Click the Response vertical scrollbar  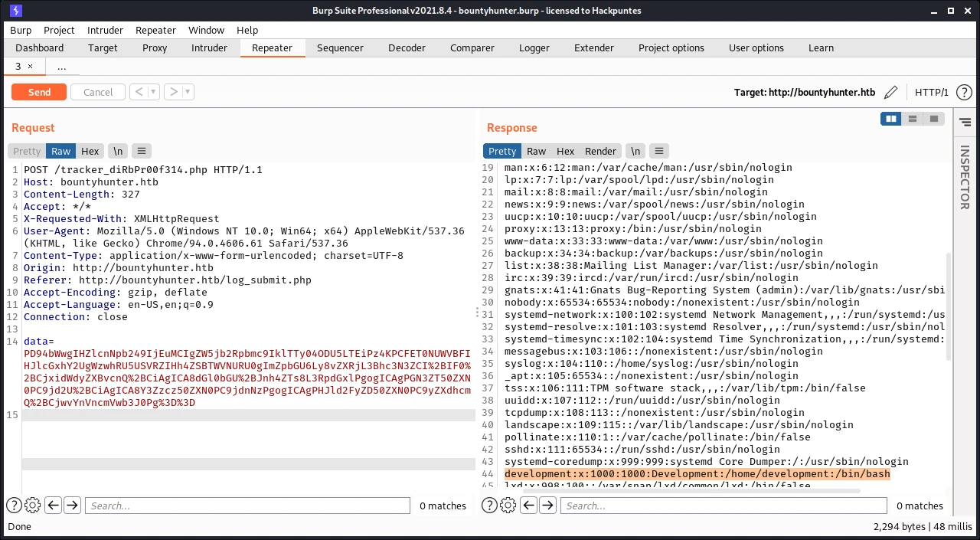pos(948,306)
